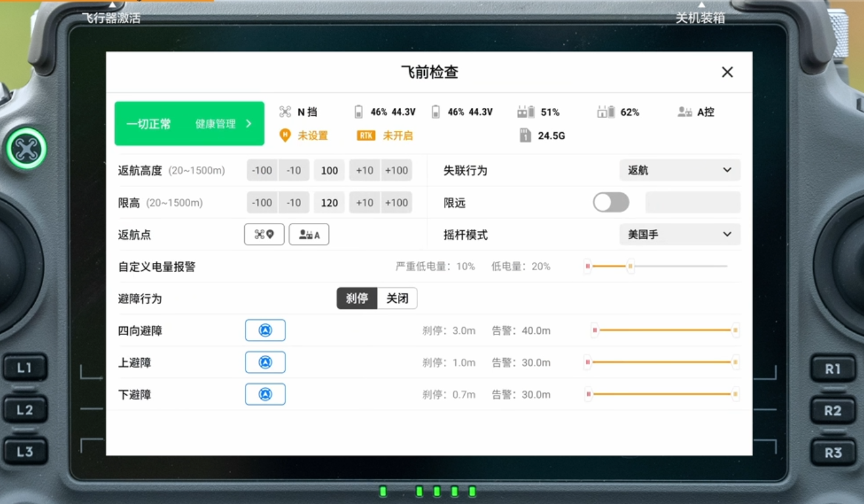This screenshot has height=504, width=864.
Task: Click the four-direction obstacle avoidance icon
Action: 265,330
